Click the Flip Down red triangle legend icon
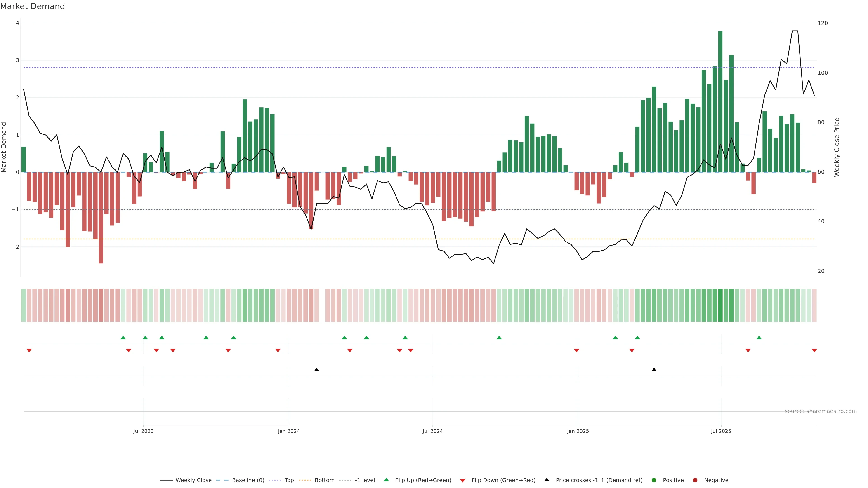 point(463,480)
